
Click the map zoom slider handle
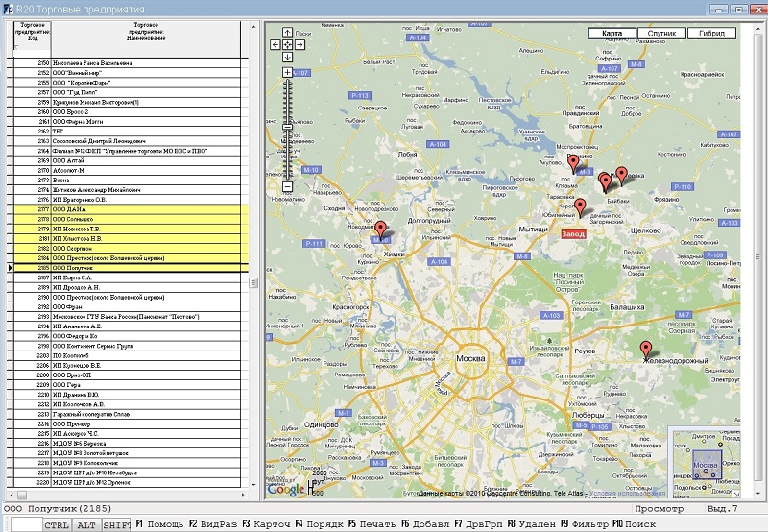tap(287, 128)
